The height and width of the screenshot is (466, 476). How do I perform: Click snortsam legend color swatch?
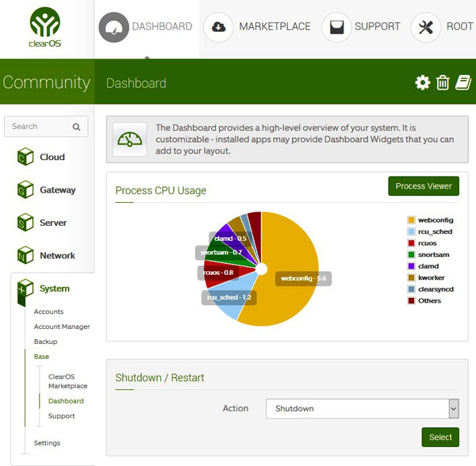click(411, 254)
